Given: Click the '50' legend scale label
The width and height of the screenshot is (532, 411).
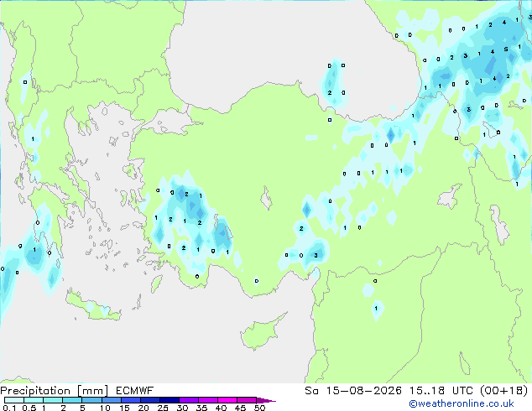Looking at the screenshot, I should [x=260, y=408].
